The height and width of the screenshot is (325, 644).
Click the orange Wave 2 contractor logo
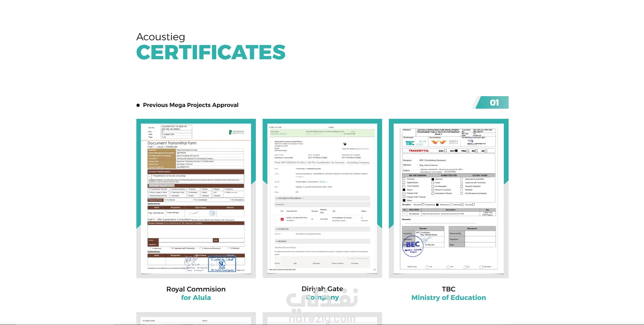click(439, 142)
